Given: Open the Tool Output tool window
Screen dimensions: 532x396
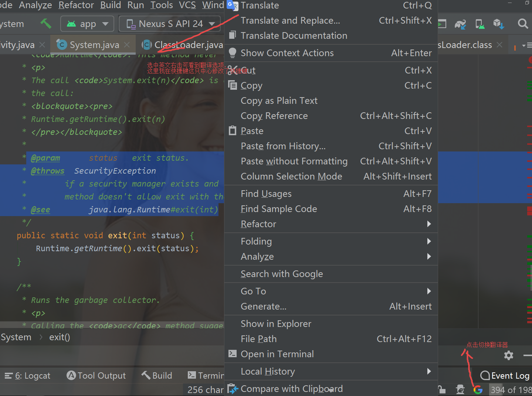Looking at the screenshot, I should click(x=96, y=376).
